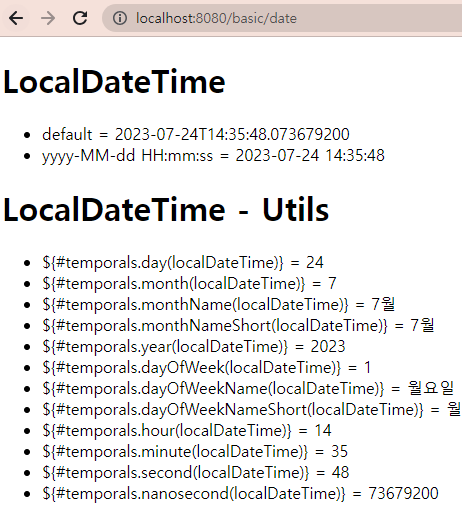Click the #temporals.dayOfWeekName(localDateTime) row
The height and width of the screenshot is (507, 462).
pyautogui.click(x=248, y=389)
